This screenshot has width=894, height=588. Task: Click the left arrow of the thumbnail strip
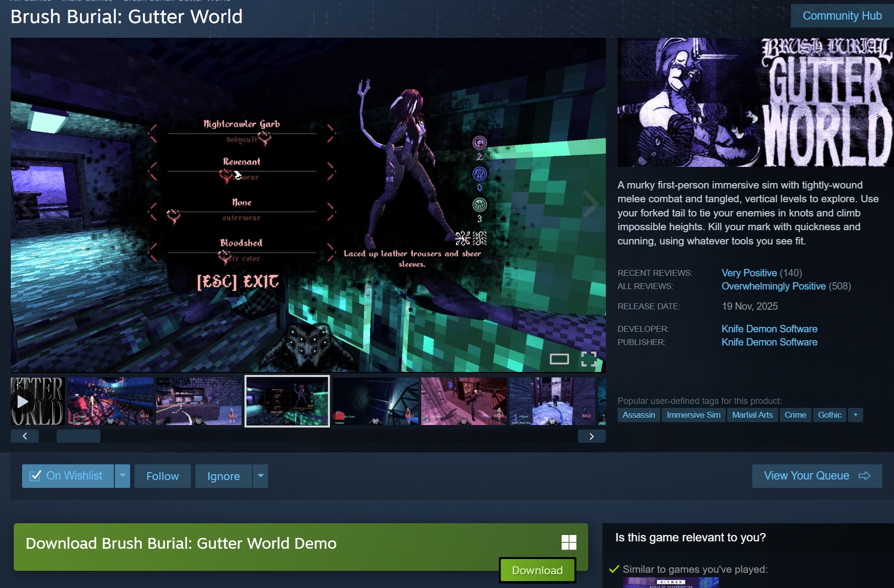(25, 436)
